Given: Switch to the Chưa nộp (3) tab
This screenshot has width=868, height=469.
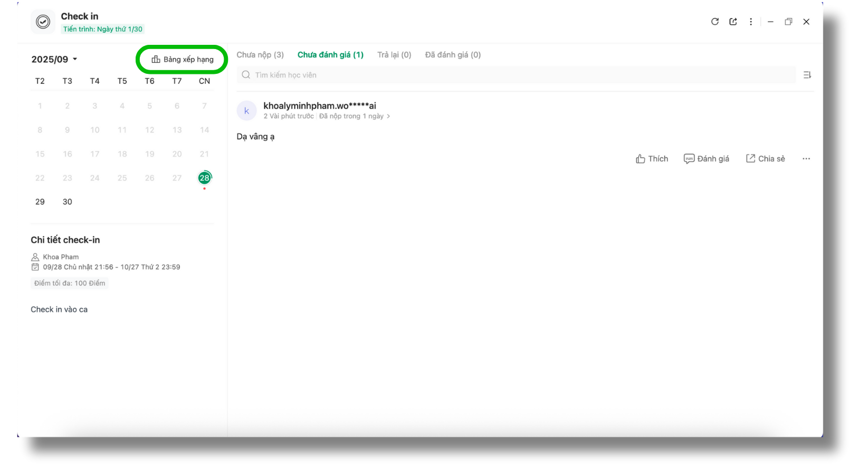Looking at the screenshot, I should tap(260, 55).
